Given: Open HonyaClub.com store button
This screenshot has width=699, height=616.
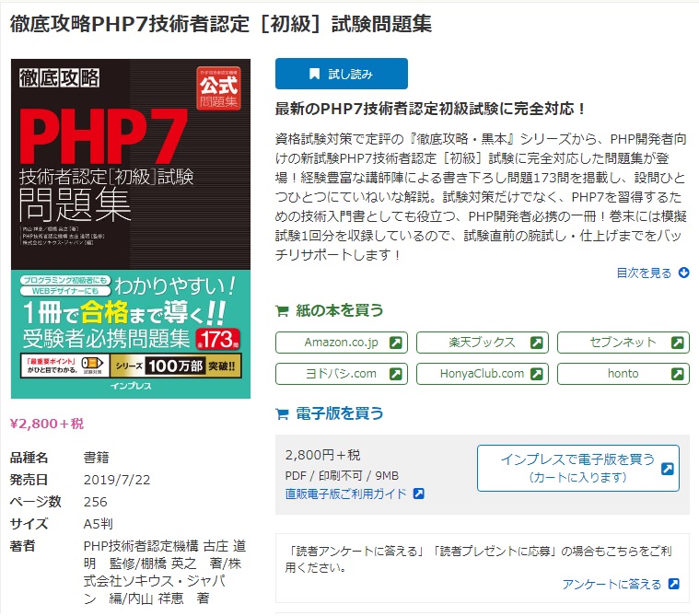Looking at the screenshot, I should pos(482,374).
